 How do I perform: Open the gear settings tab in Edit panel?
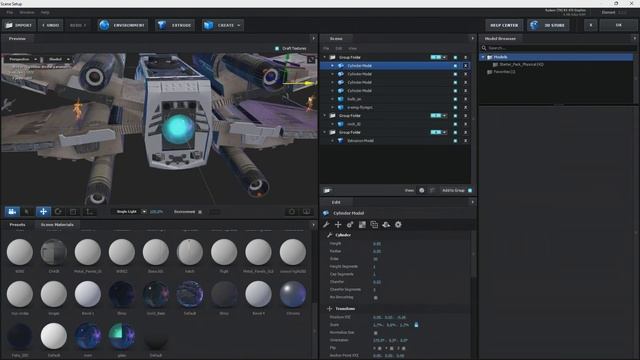click(x=398, y=224)
